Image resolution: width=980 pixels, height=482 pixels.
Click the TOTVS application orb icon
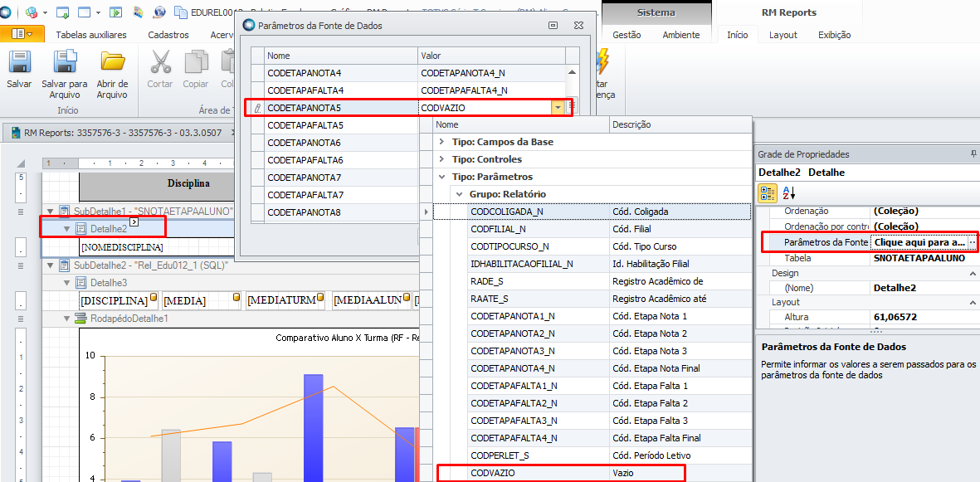pos(5,12)
